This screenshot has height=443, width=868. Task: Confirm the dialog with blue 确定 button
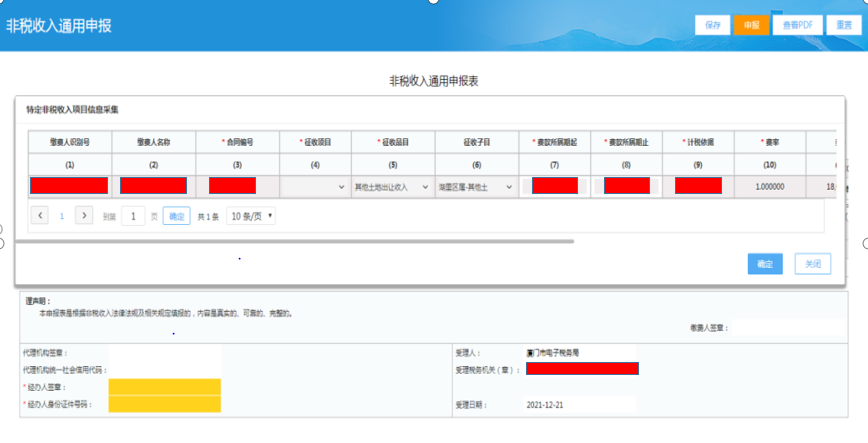pos(765,264)
